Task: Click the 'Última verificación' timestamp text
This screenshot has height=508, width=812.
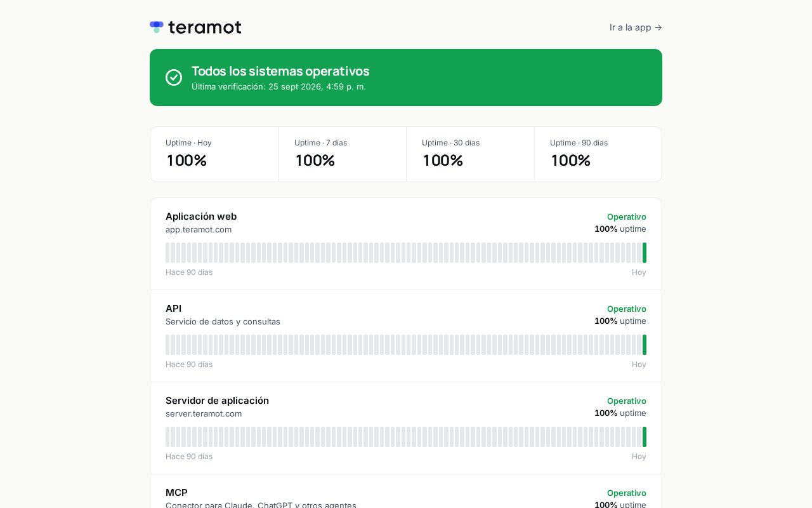Action: pos(278,86)
